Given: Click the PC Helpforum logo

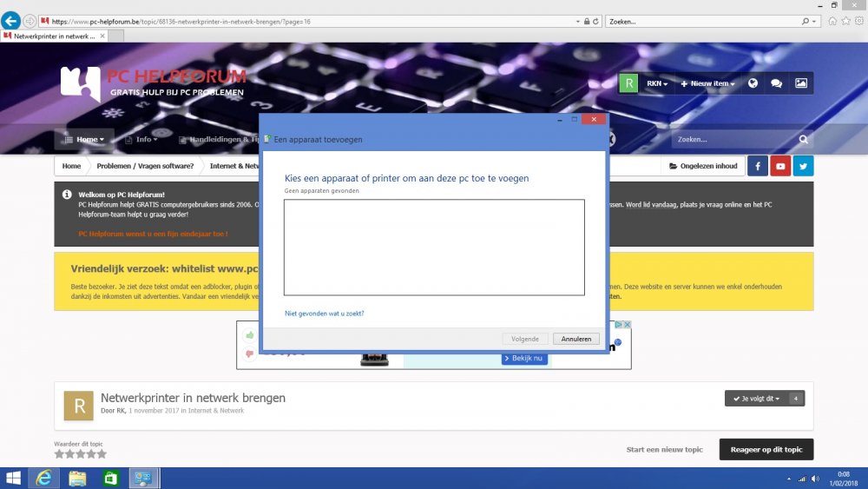Looking at the screenshot, I should point(154,83).
